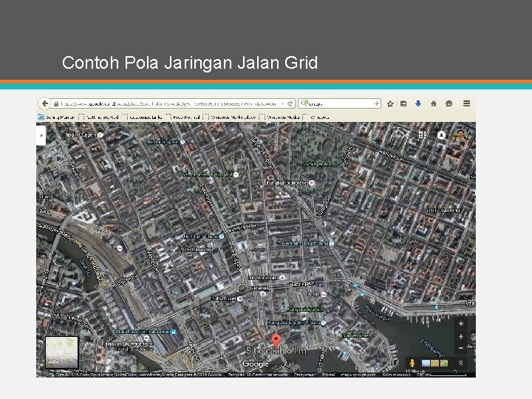Click the chat bubble toolbar icon
The height and width of the screenshot is (399, 532).
(449, 103)
